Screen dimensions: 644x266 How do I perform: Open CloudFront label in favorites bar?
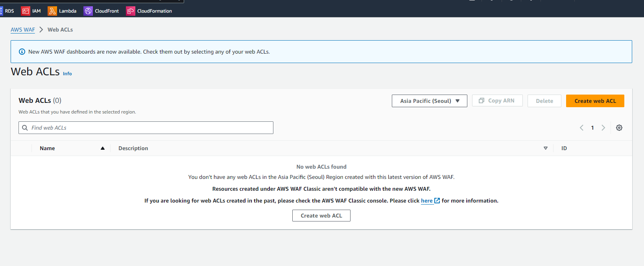107,11
